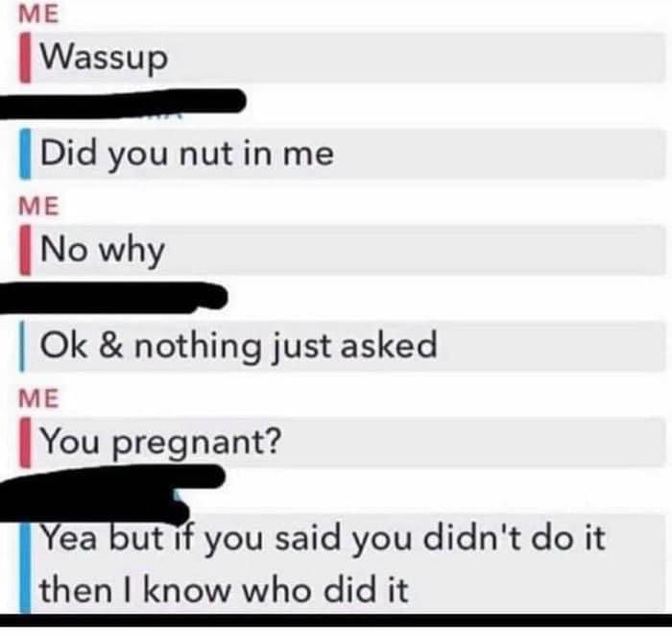Image resolution: width=672 pixels, height=636 pixels.
Task: Click the line "Yea but if you said you didn't do it"
Action: (323, 538)
